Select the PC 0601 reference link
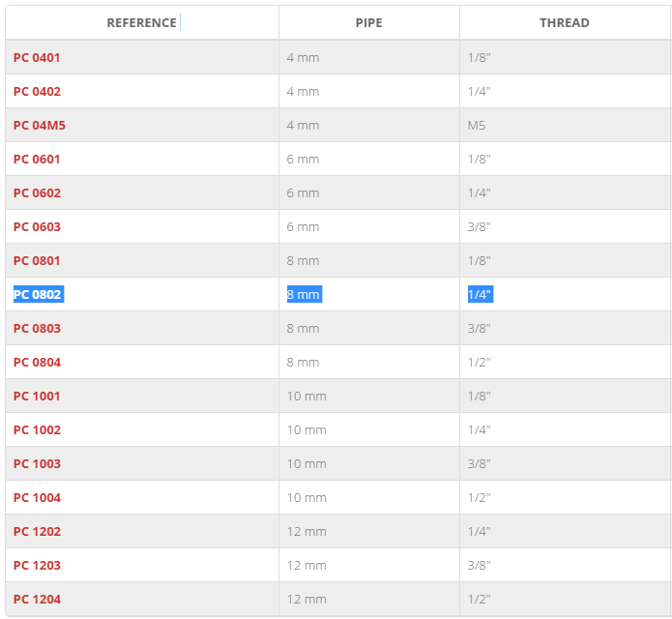672x619 pixels. (37, 159)
